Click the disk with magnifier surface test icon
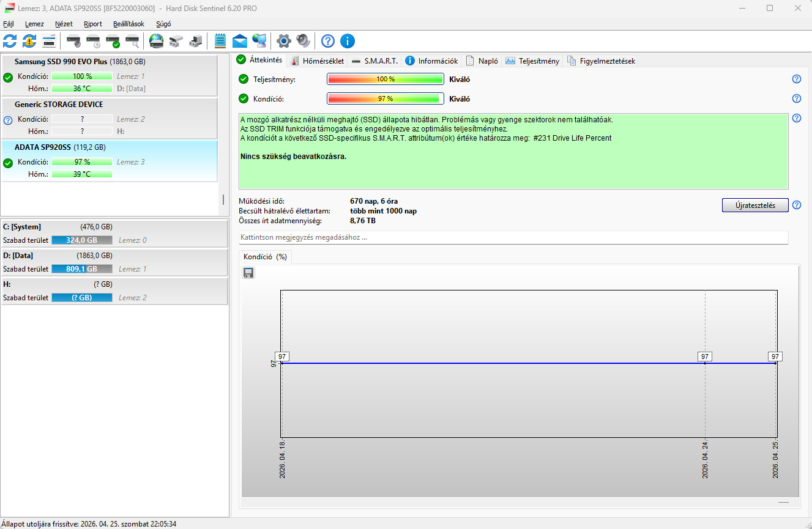 tap(132, 42)
